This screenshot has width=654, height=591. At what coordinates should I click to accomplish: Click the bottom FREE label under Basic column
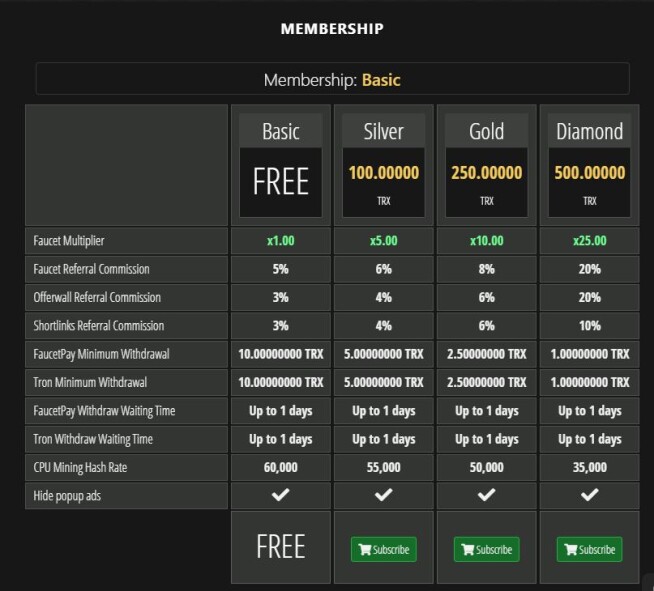(281, 546)
